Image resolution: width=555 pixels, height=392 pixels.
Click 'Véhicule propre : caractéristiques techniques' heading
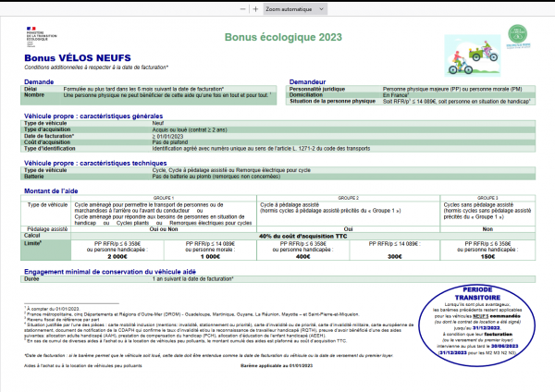[95, 163]
